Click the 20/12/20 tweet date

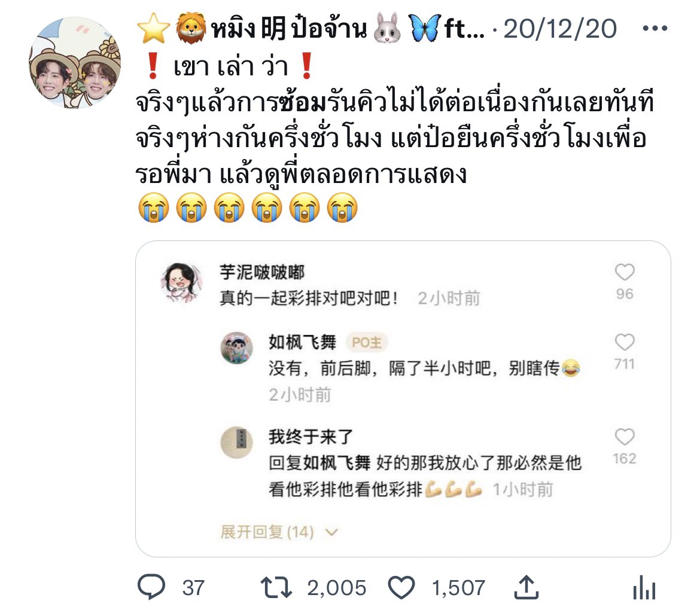click(560, 29)
